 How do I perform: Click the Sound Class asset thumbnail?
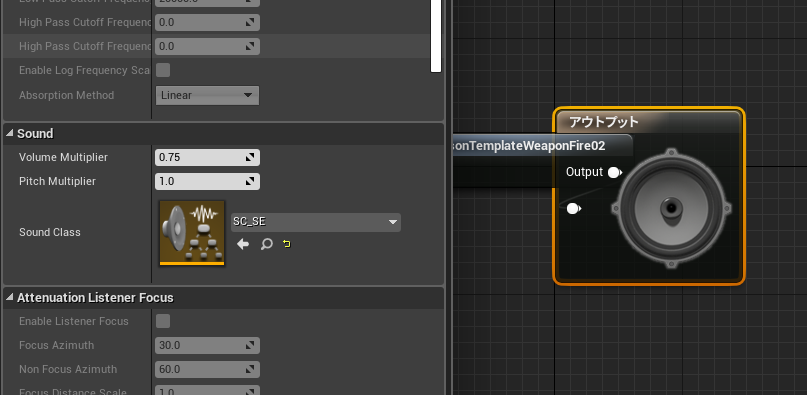pos(192,233)
